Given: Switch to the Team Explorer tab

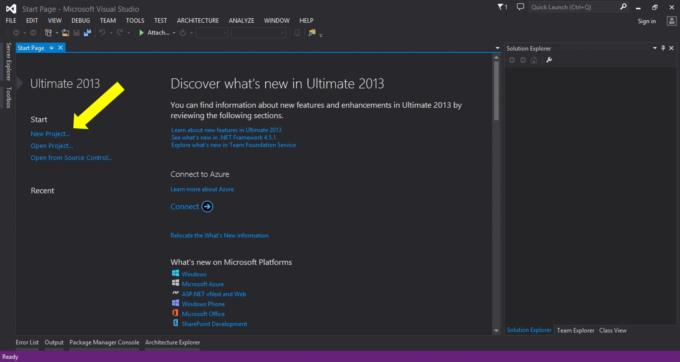Looking at the screenshot, I should [x=575, y=330].
